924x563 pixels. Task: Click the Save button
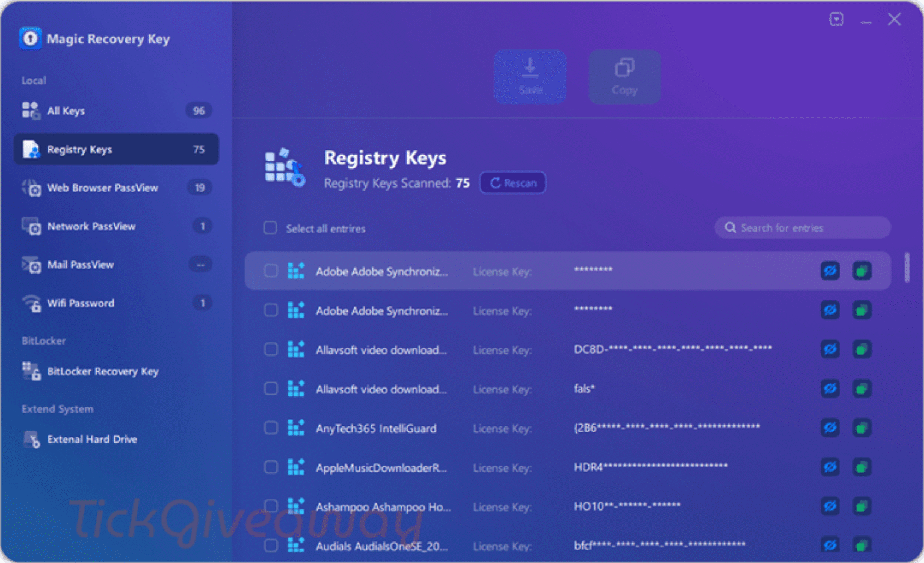pos(530,76)
